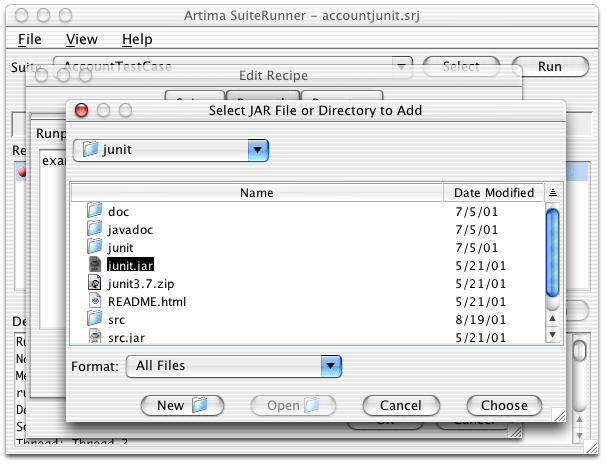606x465 pixels.
Task: Click the file list scroll down arrow
Action: [x=553, y=335]
